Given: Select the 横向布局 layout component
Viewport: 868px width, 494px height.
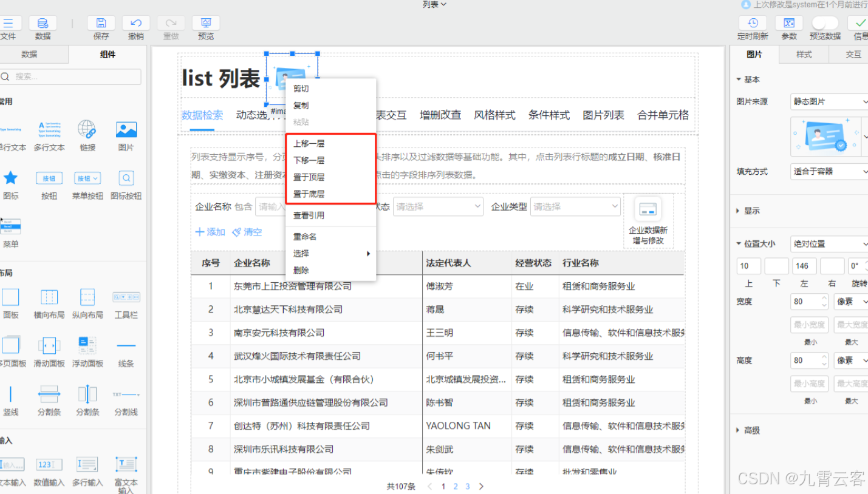Looking at the screenshot, I should click(49, 303).
